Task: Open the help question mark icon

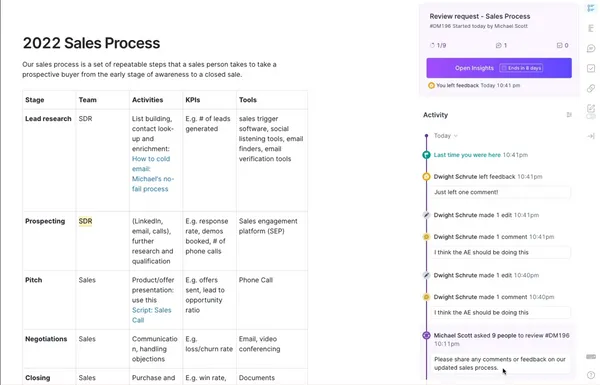Action: tap(591, 375)
